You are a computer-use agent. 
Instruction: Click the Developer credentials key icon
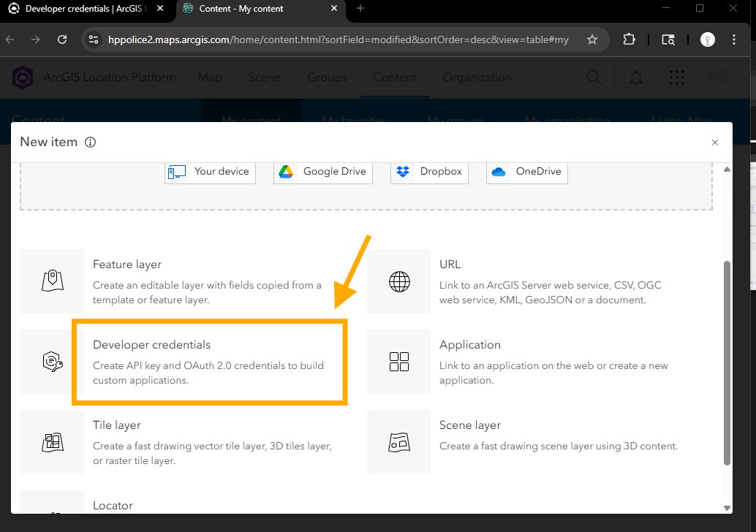point(53,362)
